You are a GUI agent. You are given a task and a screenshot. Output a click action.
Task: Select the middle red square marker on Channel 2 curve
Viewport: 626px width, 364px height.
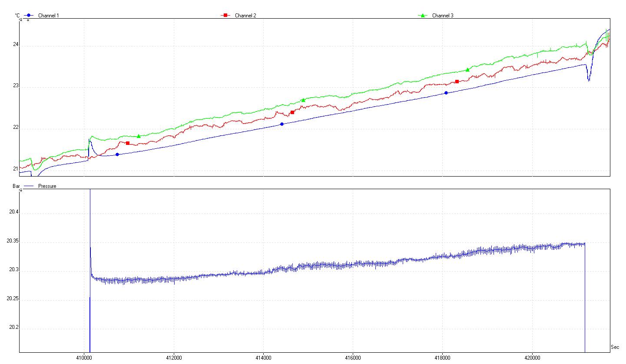click(x=292, y=112)
